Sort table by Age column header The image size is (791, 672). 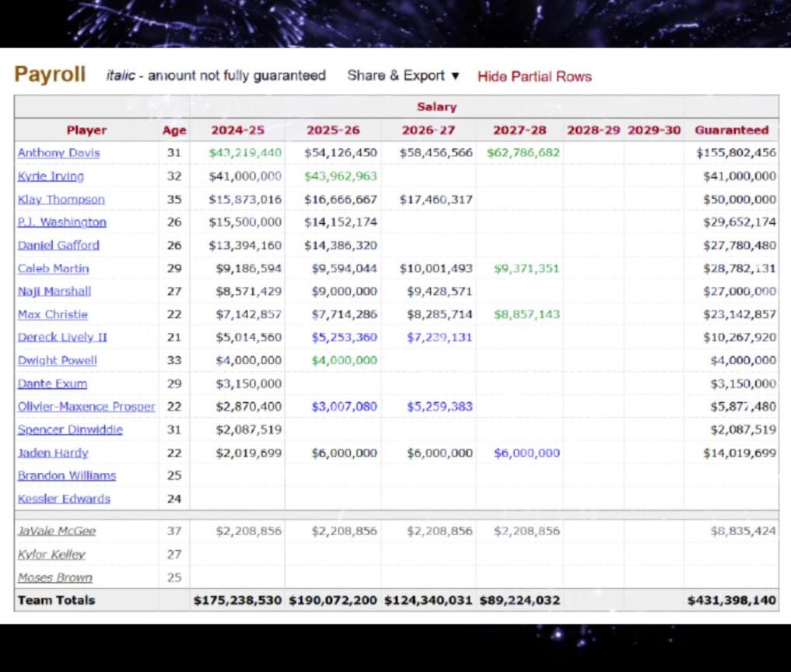point(174,130)
